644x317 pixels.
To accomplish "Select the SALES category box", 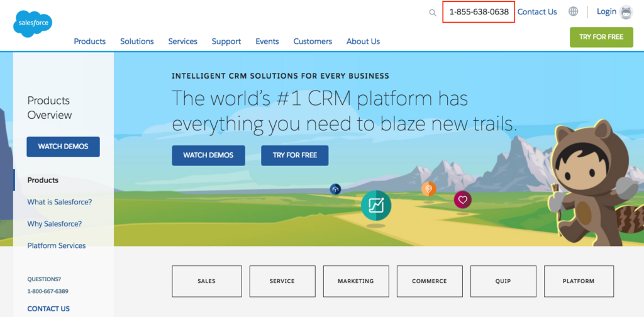I will coord(206,281).
